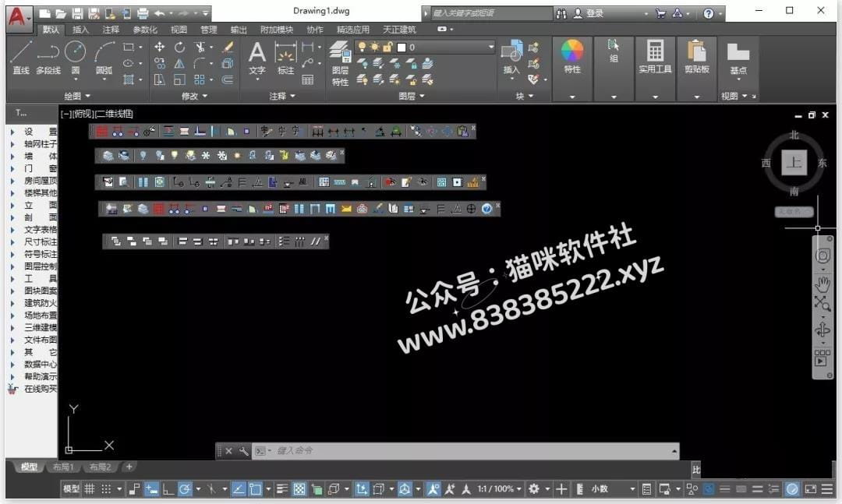
Task: Click the white layer color swatch
Action: [402, 48]
